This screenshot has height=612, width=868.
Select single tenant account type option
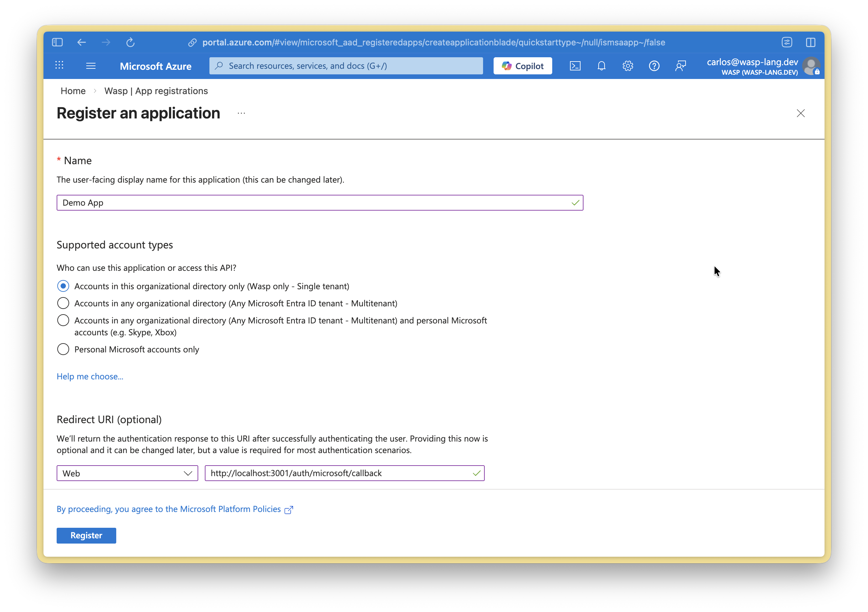tap(63, 286)
